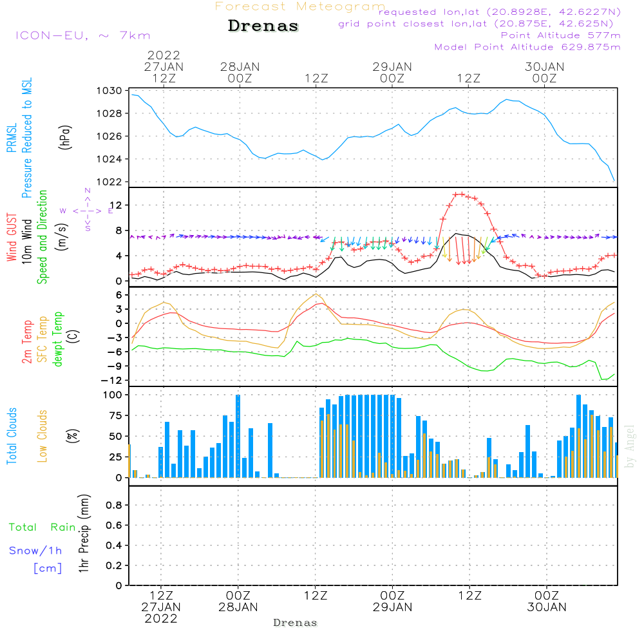This screenshot has width=644, height=644.
Task: Select the 'W' letter on the compass legend
Action: tap(63, 211)
